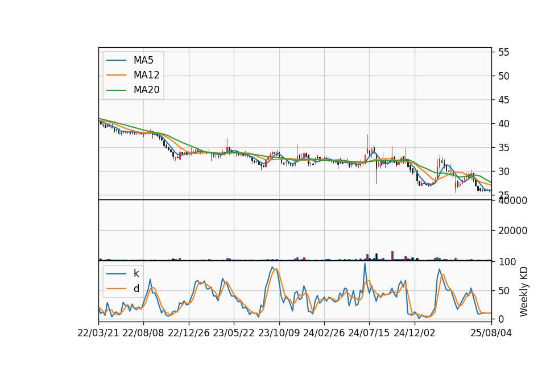This screenshot has height=392, width=546.
Task: Click the blue MA5 legend line sample
Action: coord(116,61)
